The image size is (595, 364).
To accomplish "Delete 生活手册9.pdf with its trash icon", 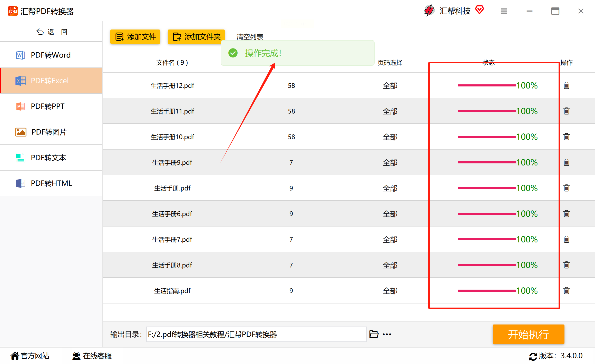I will coord(566,162).
